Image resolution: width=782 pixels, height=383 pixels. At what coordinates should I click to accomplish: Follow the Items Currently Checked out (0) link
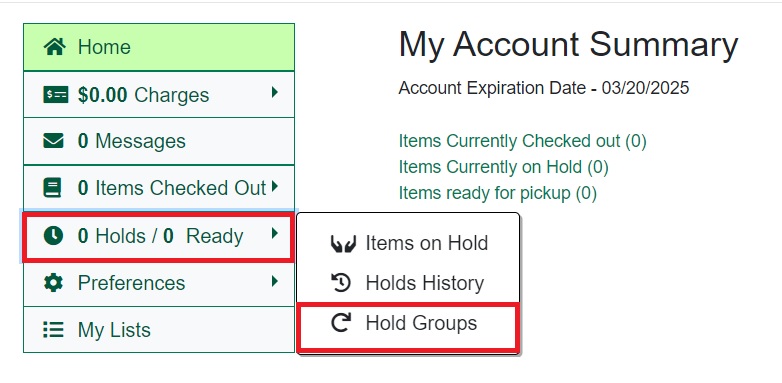click(x=523, y=141)
